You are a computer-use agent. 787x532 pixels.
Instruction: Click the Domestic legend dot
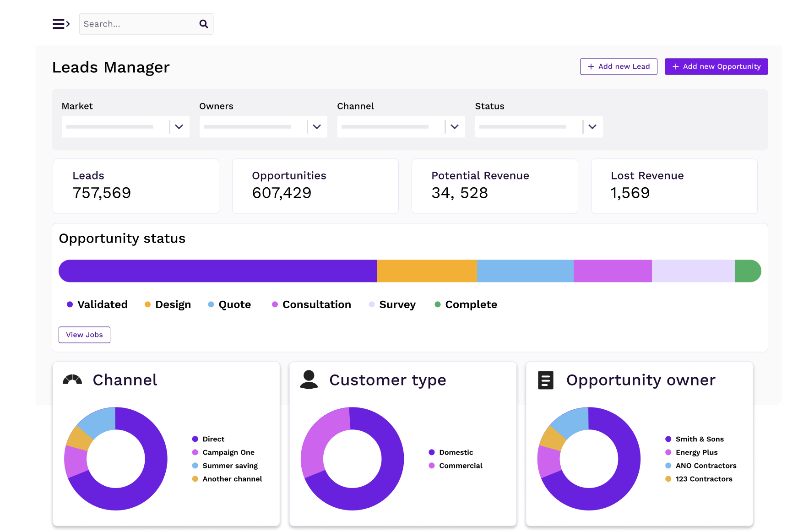tap(432, 452)
